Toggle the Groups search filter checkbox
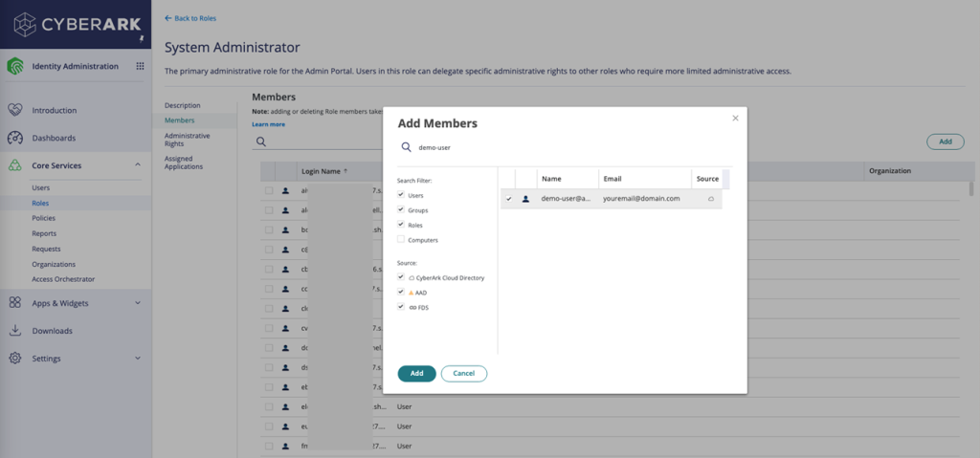This screenshot has height=458, width=980. [x=401, y=210]
